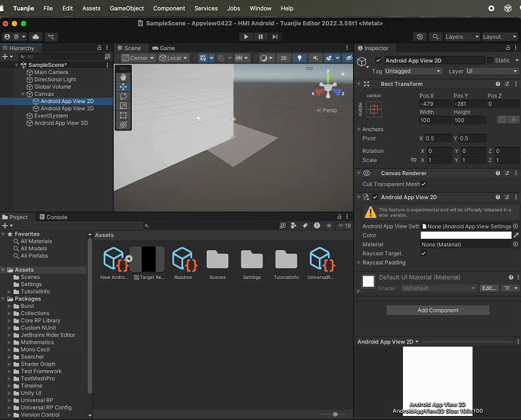Open the Window menu
521x420 pixels.
260,9
